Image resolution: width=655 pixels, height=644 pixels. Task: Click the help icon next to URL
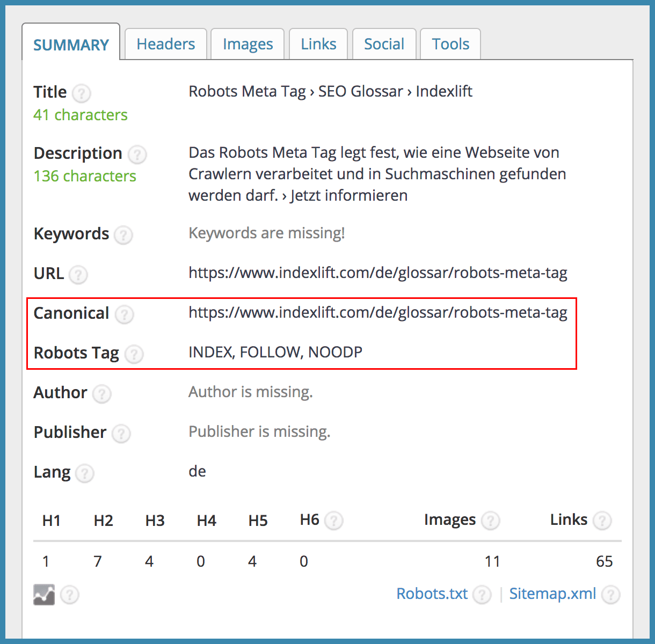tap(78, 275)
